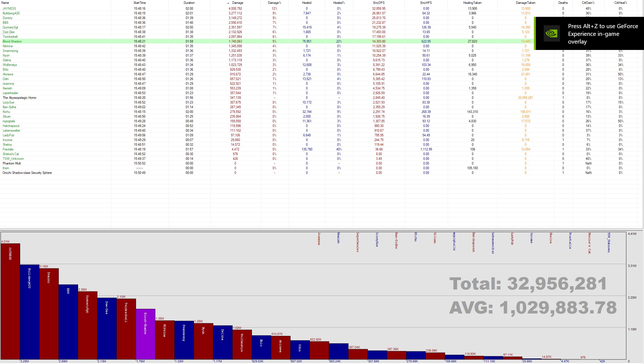Click the Deaths column header

click(x=563, y=3)
